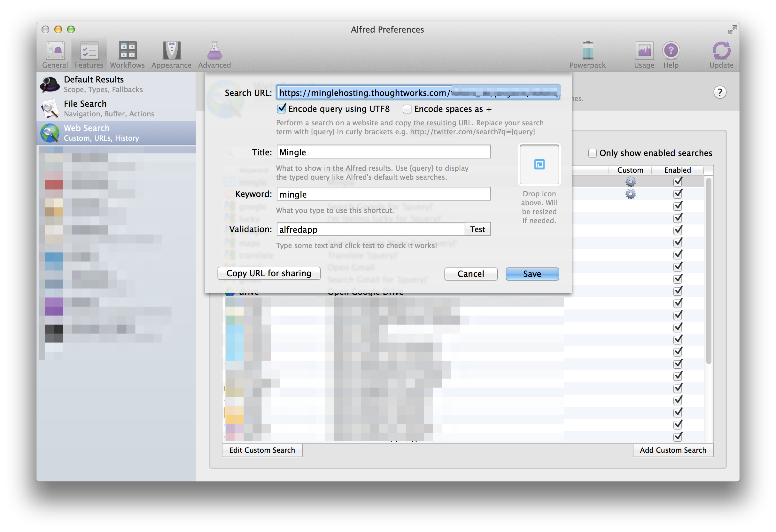This screenshot has height=532, width=776.
Task: Click the second row custom gear icon
Action: point(630,194)
